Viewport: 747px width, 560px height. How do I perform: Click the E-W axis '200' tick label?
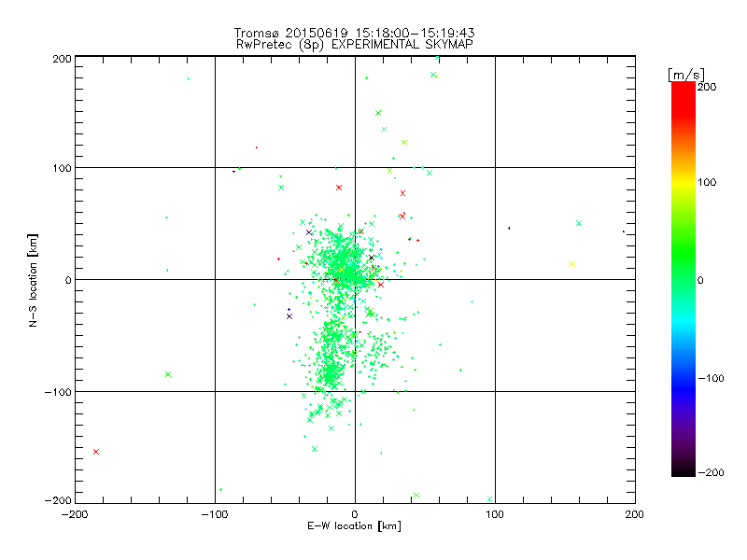click(x=635, y=514)
